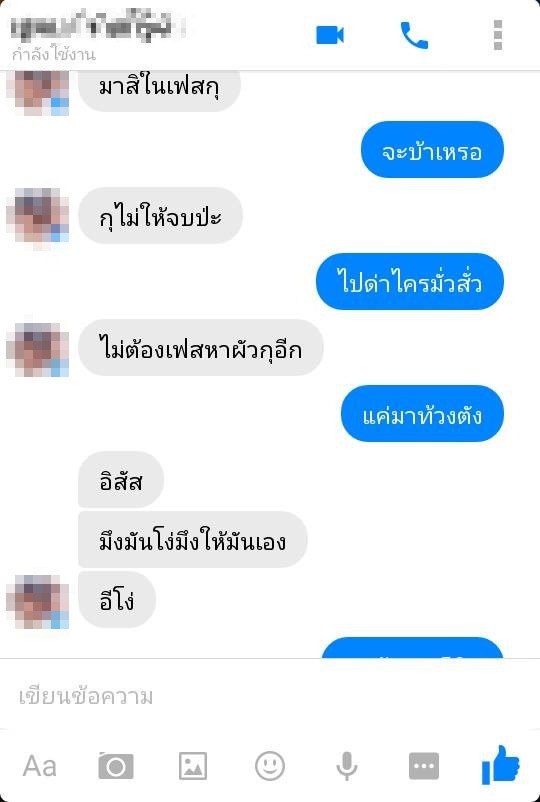This screenshot has height=802, width=540.
Task: Select the message มึงมันโง่มึงให้มันเอง
Action: (193, 540)
